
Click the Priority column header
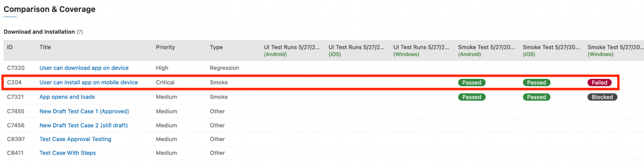(x=165, y=47)
